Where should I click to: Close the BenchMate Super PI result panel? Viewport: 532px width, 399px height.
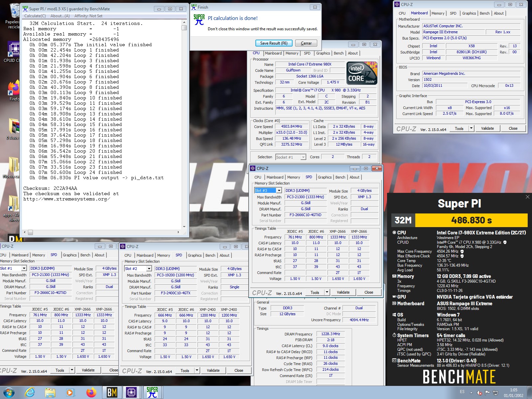click(527, 197)
